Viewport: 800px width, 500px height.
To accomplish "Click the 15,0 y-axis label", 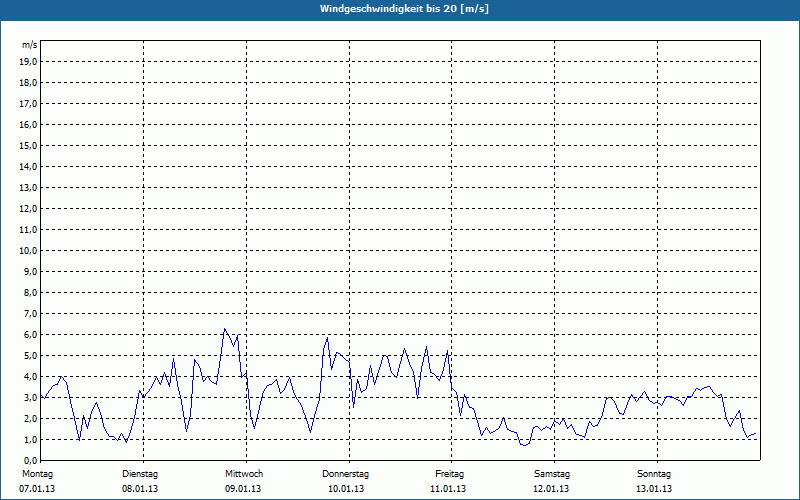I will click(29, 145).
